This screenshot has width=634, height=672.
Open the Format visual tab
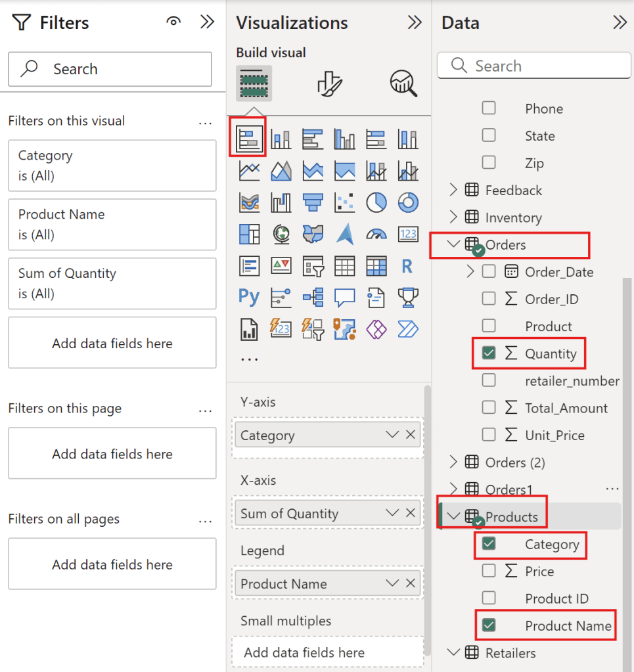click(x=329, y=85)
